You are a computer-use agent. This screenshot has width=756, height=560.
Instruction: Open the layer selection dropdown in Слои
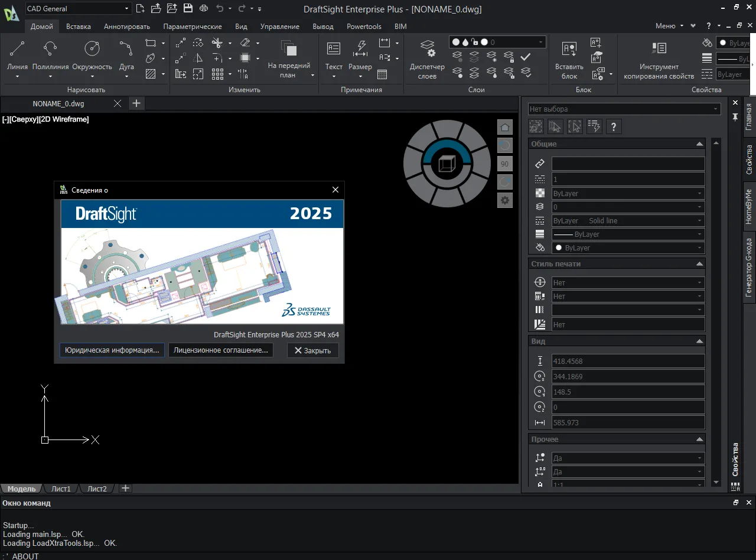coord(497,43)
